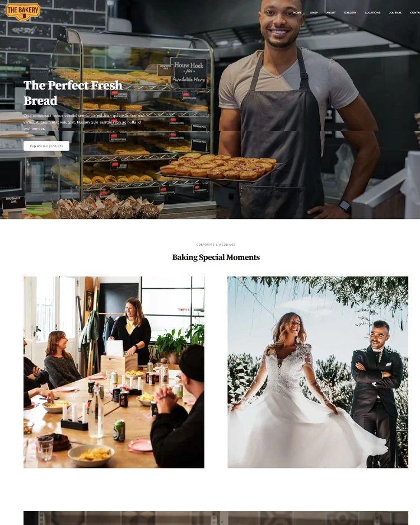Click the Houw Hoek chalkboard sign

[x=189, y=73]
